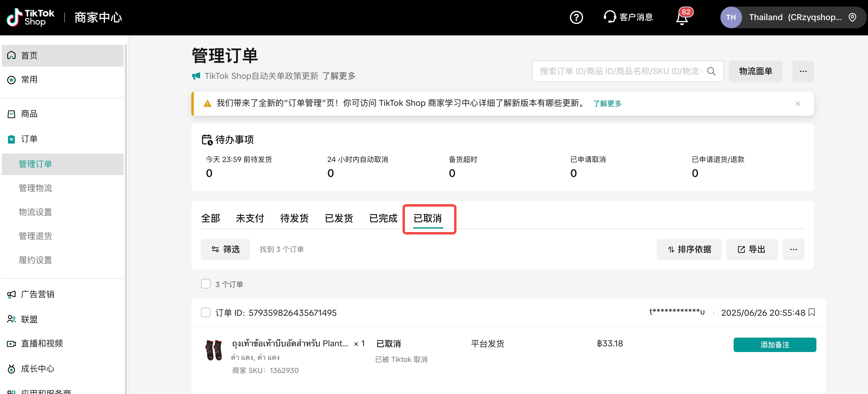Click the location pin icon
Image resolution: width=868 pixels, height=394 pixels.
[852, 17]
